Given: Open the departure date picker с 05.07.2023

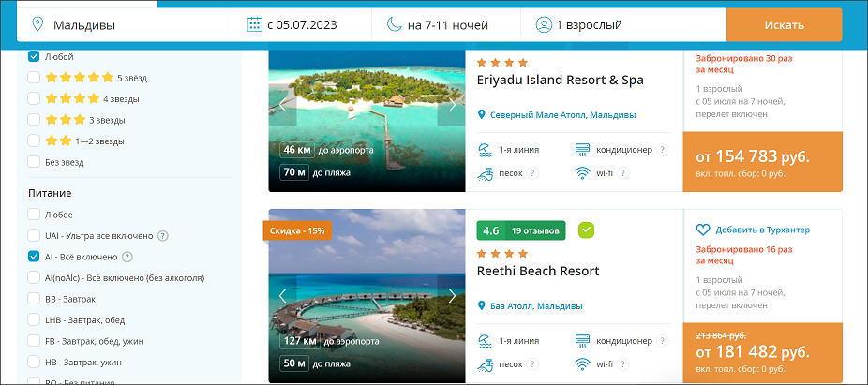Looking at the screenshot, I should coord(302,25).
